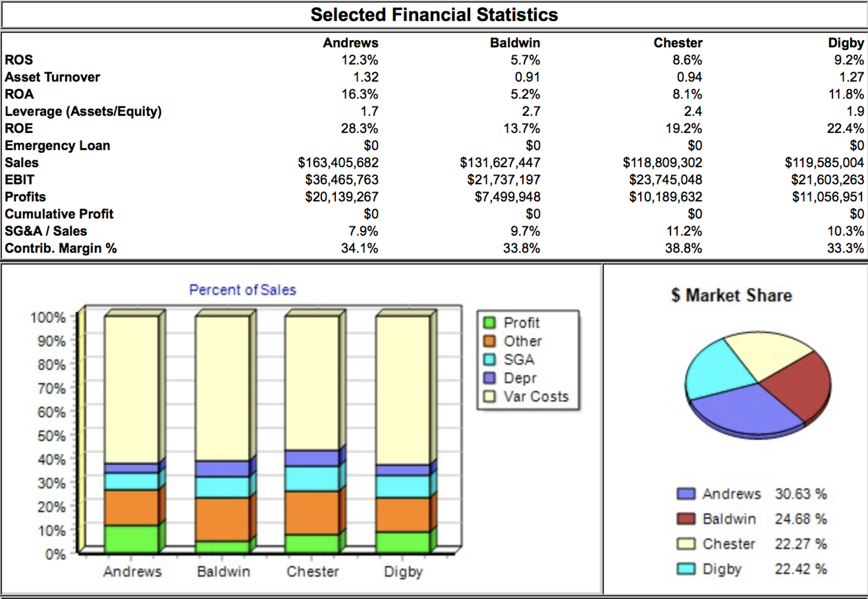Click the green Profit segment of Andrews bar
Screen dimensions: 868x599
[132, 539]
